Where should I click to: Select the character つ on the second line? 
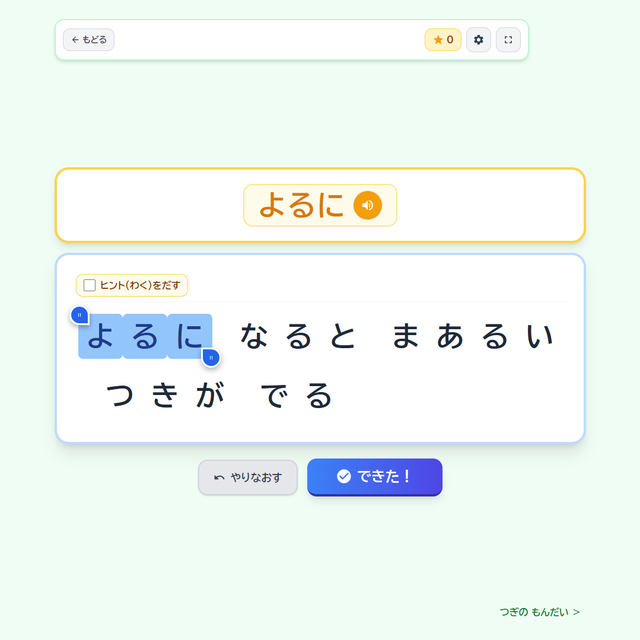(x=120, y=395)
